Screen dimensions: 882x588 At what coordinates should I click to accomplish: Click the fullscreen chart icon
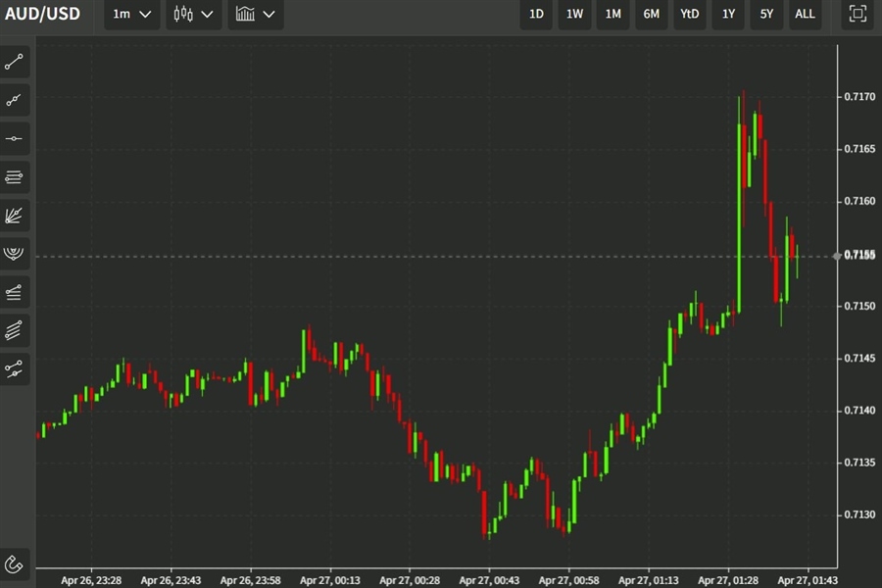tap(857, 14)
